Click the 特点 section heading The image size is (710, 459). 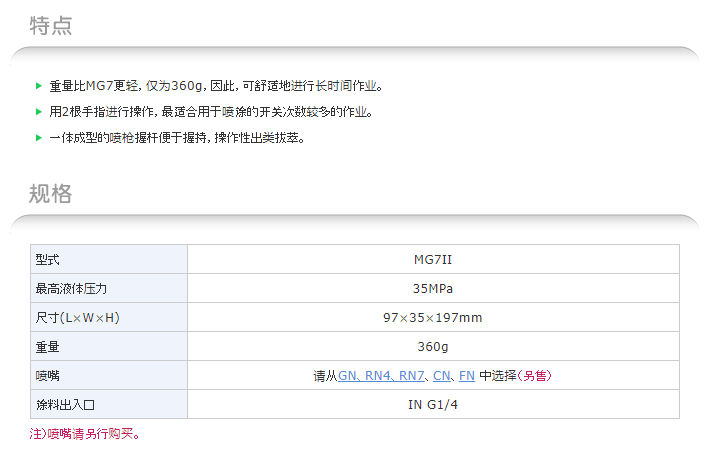(x=51, y=25)
